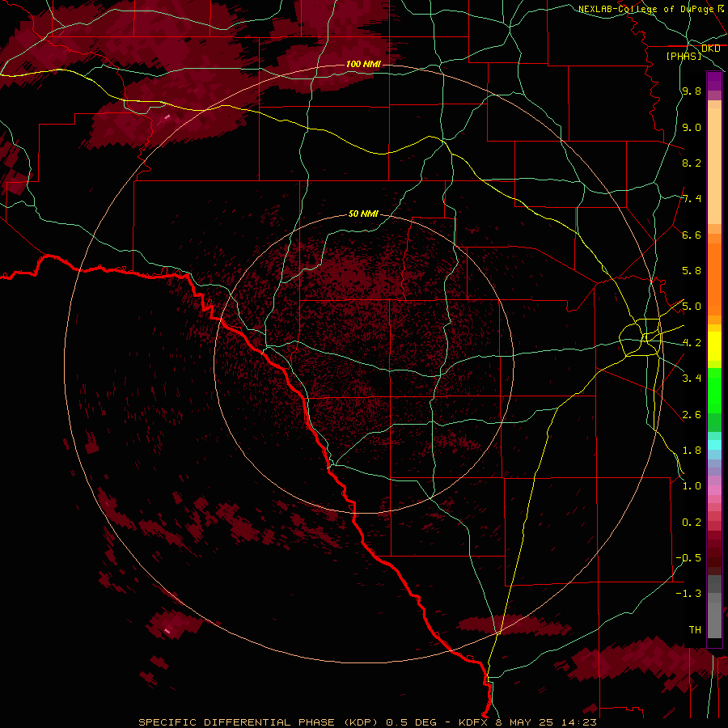
Task: Click the 4.2 scale value
Action: [x=692, y=343]
